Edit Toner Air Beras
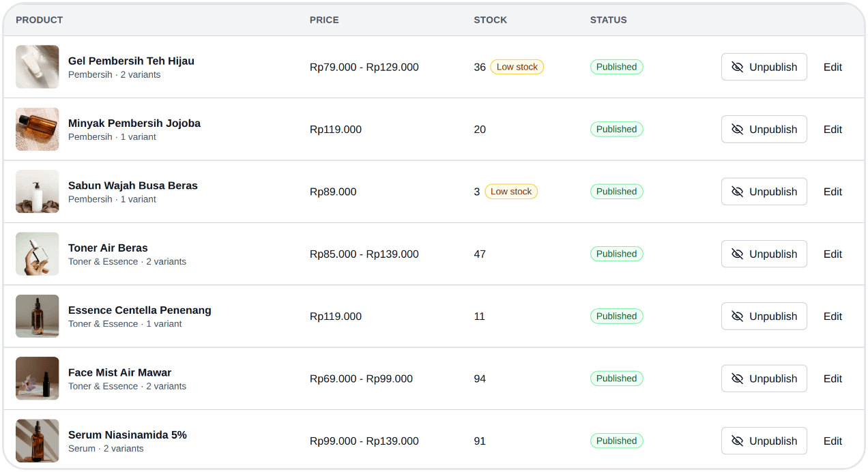The image size is (868, 472). click(x=833, y=254)
